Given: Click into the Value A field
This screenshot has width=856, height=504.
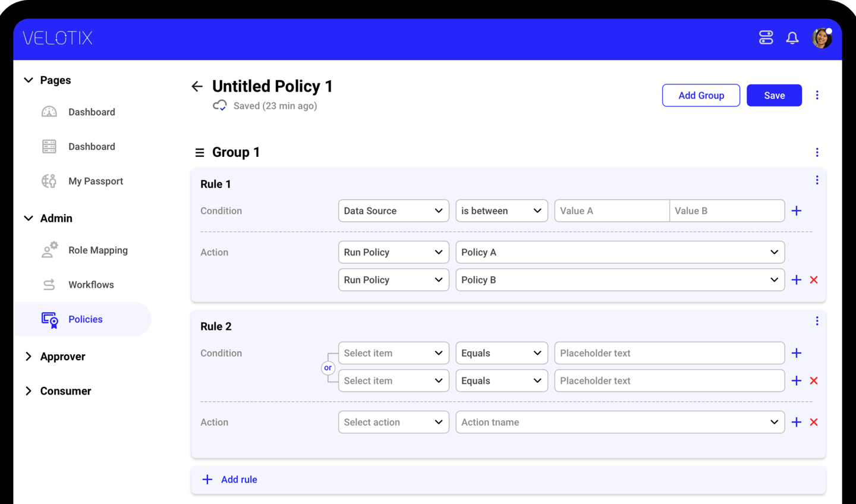Looking at the screenshot, I should tap(611, 211).
